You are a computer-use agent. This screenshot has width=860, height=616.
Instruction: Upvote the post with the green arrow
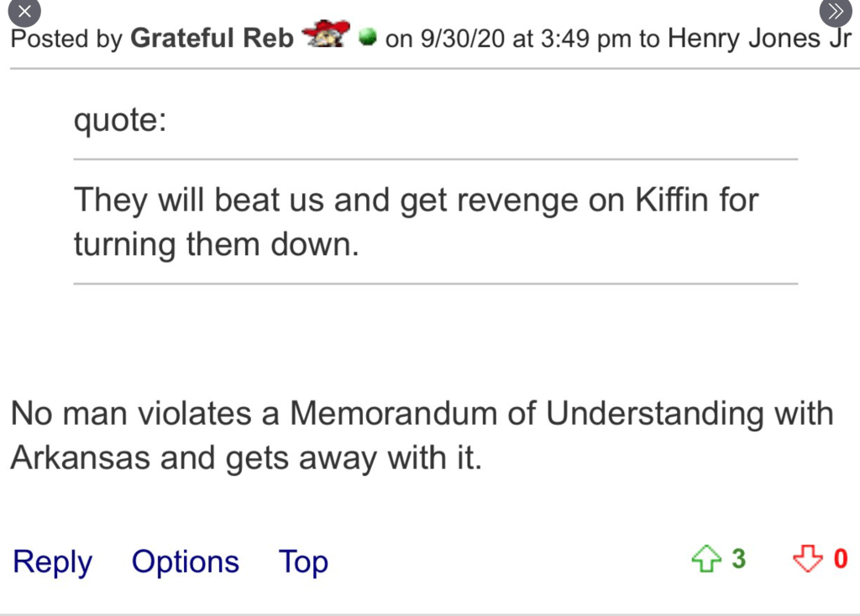pos(705,559)
